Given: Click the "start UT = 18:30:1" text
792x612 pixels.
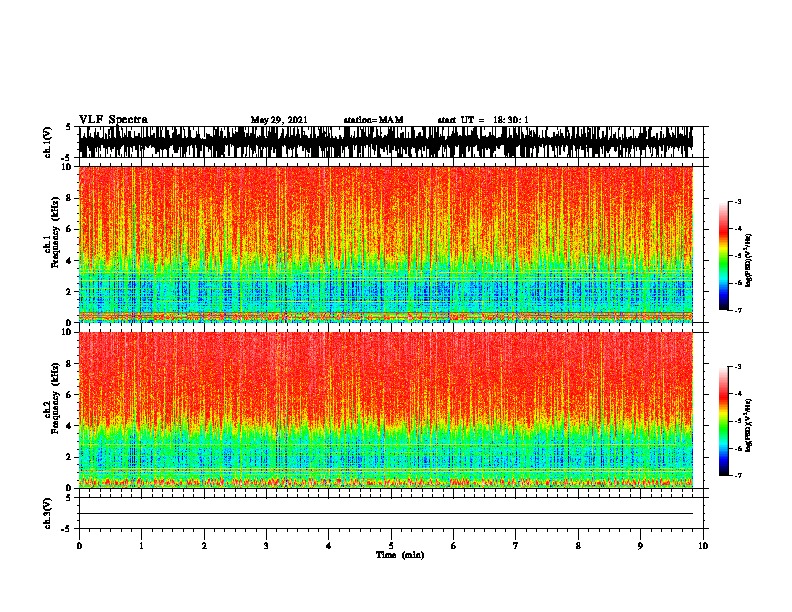Looking at the screenshot, I should (483, 120).
